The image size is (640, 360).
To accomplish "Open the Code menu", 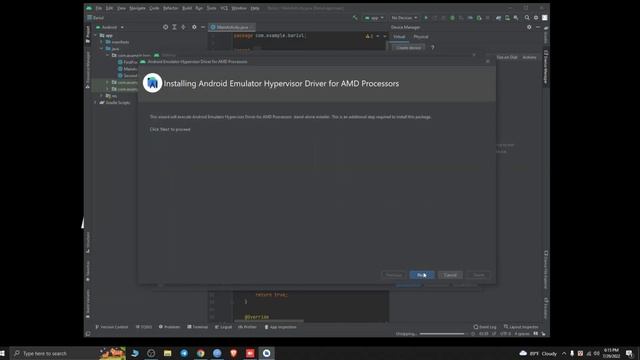I will [154, 8].
